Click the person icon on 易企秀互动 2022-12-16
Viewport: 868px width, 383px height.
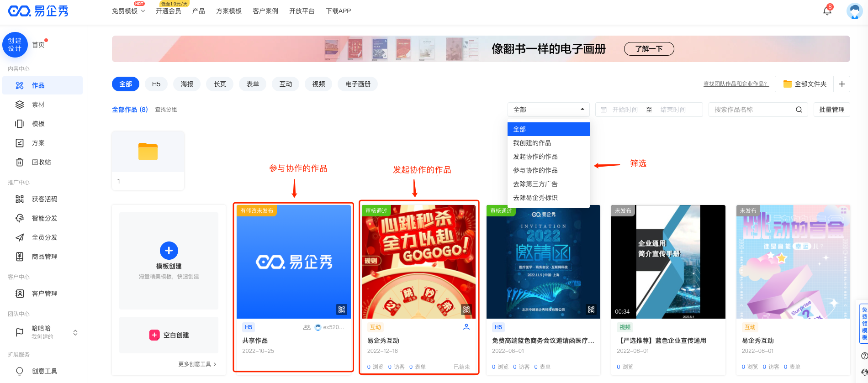(466, 327)
